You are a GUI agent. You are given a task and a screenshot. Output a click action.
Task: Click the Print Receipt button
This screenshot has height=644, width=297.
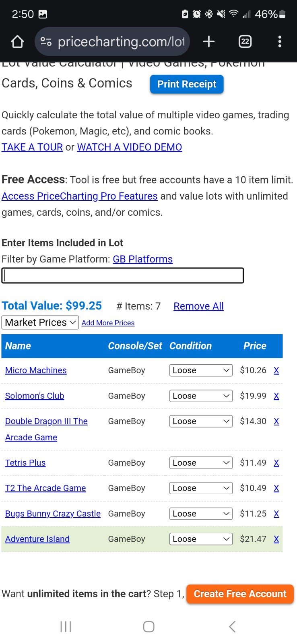coord(186,84)
